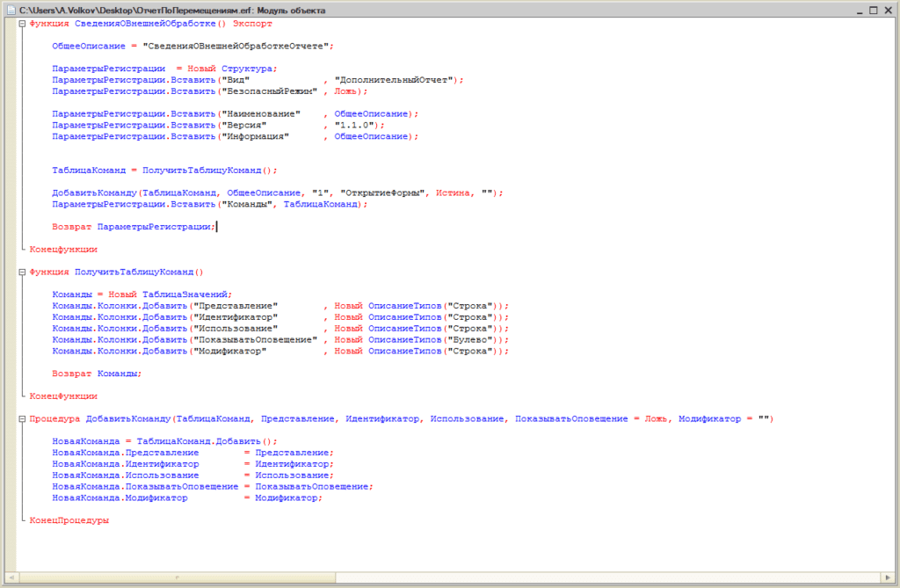Place cursor at Возврат ПараметрыРегистрации line
This screenshot has height=588, width=900.
[134, 227]
